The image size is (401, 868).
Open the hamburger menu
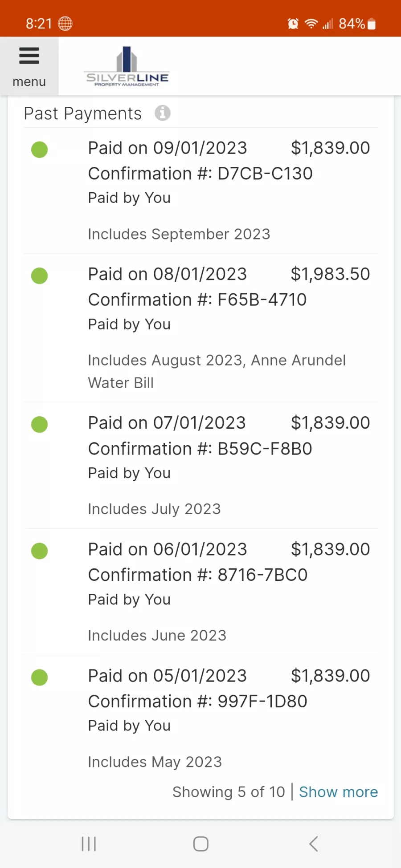pyautogui.click(x=29, y=66)
